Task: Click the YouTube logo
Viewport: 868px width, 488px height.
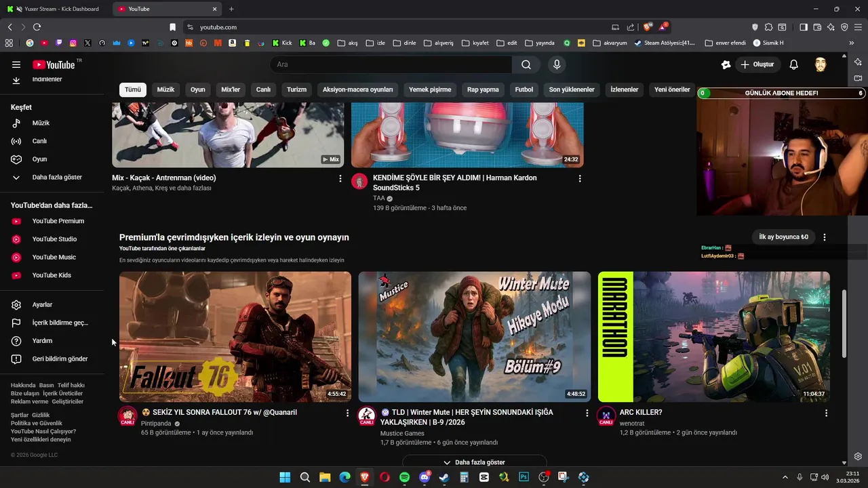Action: 54,64
